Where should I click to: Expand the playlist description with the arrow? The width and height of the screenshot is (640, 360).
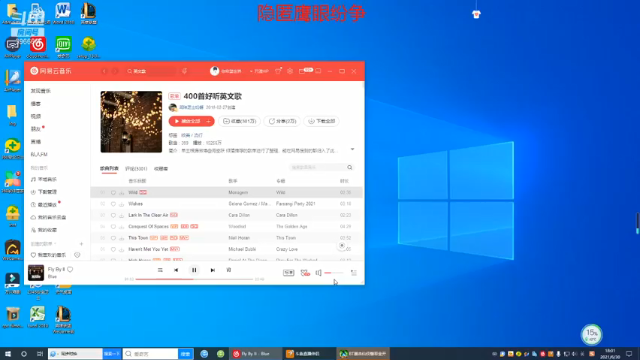click(352, 149)
